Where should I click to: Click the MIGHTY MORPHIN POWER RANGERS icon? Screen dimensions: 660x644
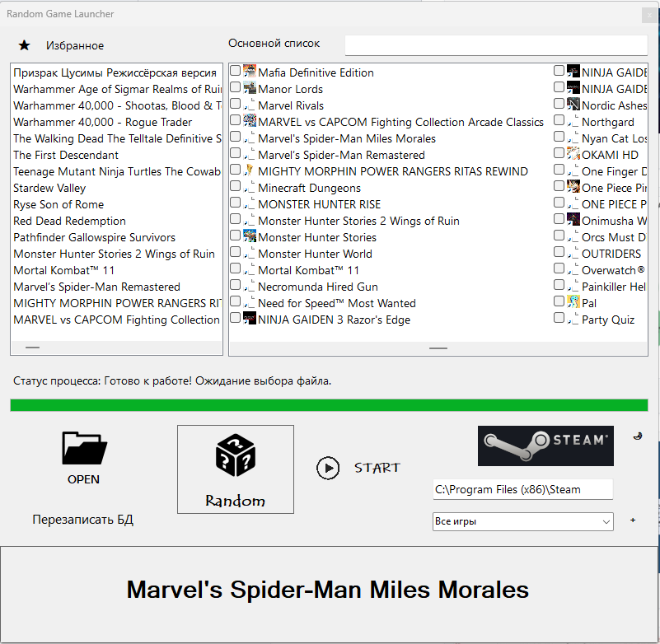pyautogui.click(x=250, y=170)
